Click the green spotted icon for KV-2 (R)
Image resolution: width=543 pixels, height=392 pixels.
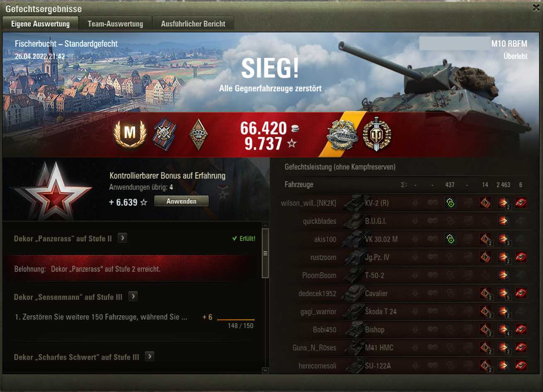pyautogui.click(x=450, y=203)
